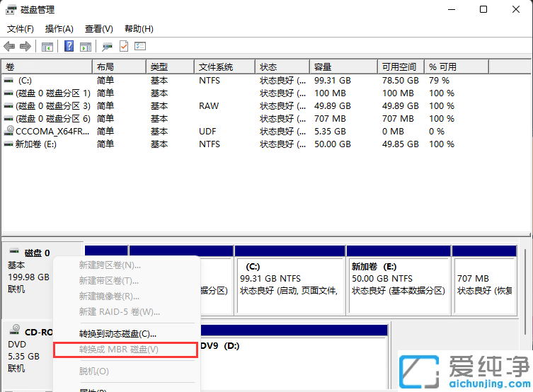The height and width of the screenshot is (392, 533).
Task: Click the drive icon of 新加卷 (E:) row
Action: point(8,144)
